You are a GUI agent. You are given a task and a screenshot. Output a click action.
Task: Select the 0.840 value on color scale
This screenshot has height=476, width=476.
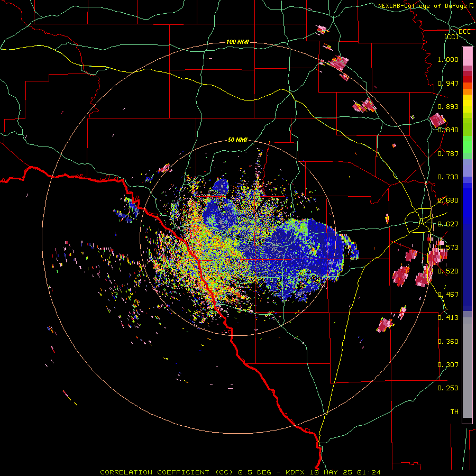point(448,130)
